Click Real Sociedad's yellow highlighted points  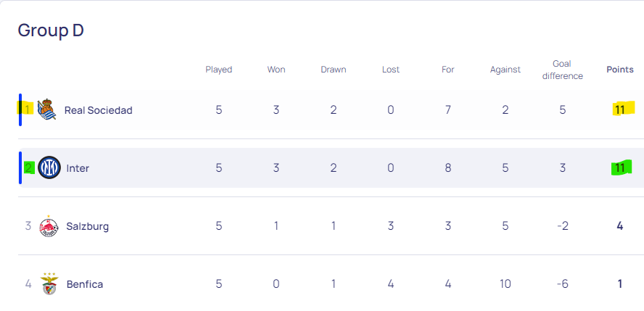point(619,109)
